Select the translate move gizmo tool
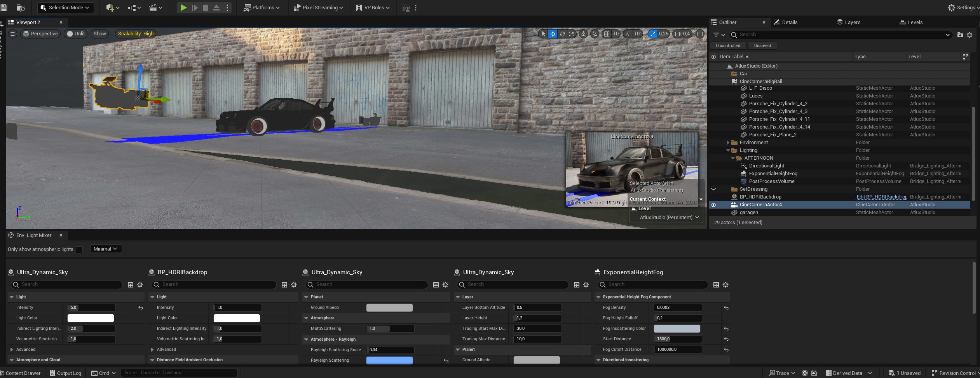 click(553, 34)
